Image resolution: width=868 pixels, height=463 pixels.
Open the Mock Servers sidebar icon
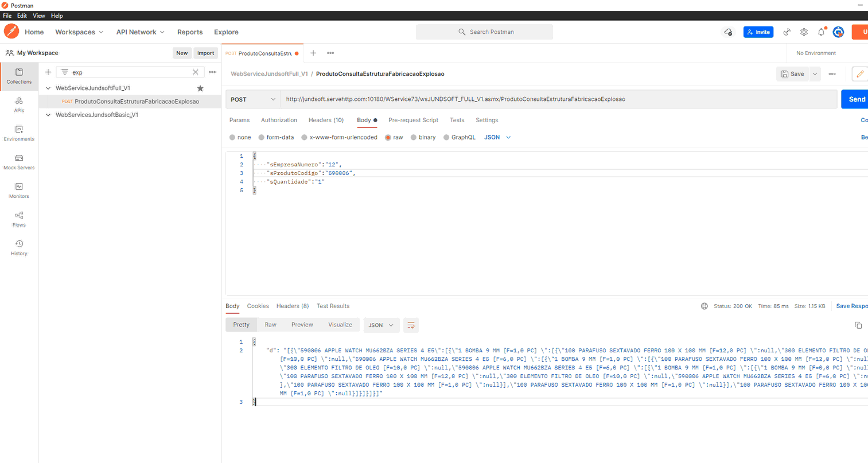click(19, 162)
